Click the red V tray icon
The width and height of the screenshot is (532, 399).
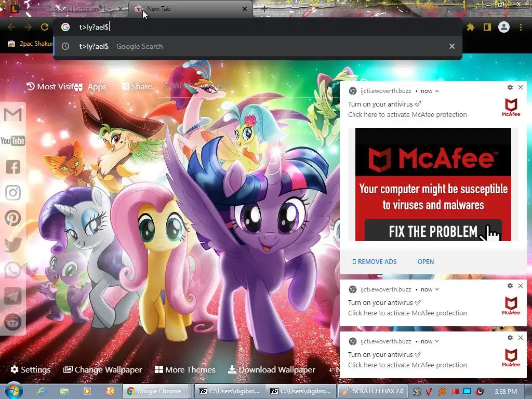pos(429,392)
